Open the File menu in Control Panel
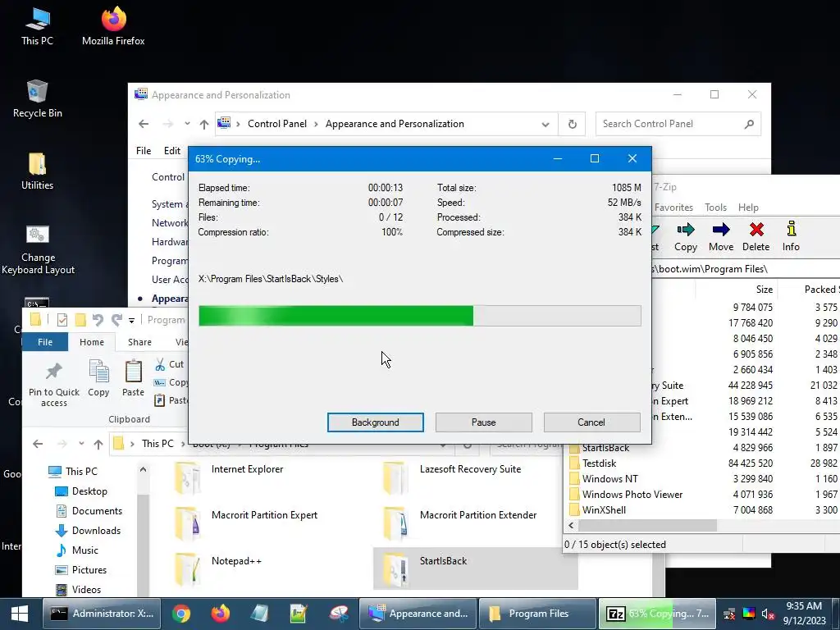Screen dimensions: 840x630 pyautogui.click(x=143, y=151)
